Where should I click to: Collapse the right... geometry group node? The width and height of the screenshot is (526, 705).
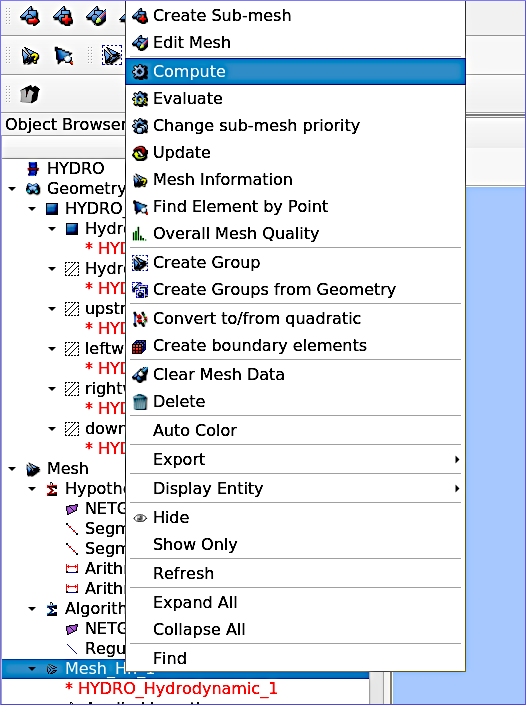click(52, 388)
